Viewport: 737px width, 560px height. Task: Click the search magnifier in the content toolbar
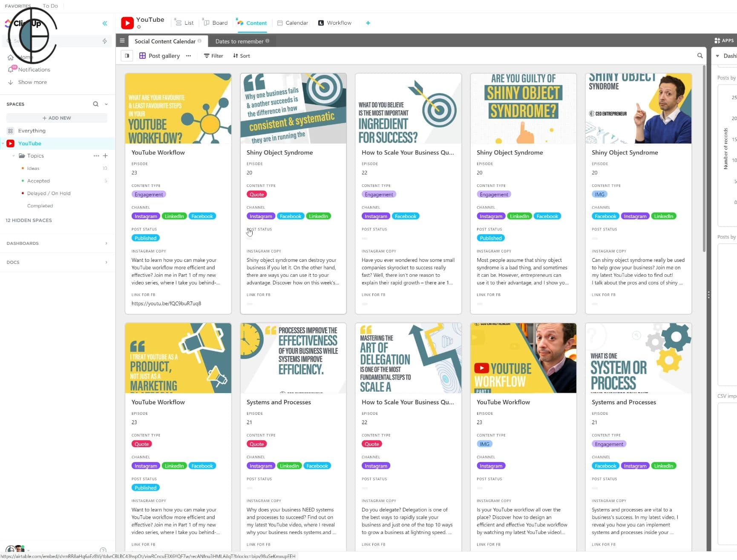(x=700, y=55)
